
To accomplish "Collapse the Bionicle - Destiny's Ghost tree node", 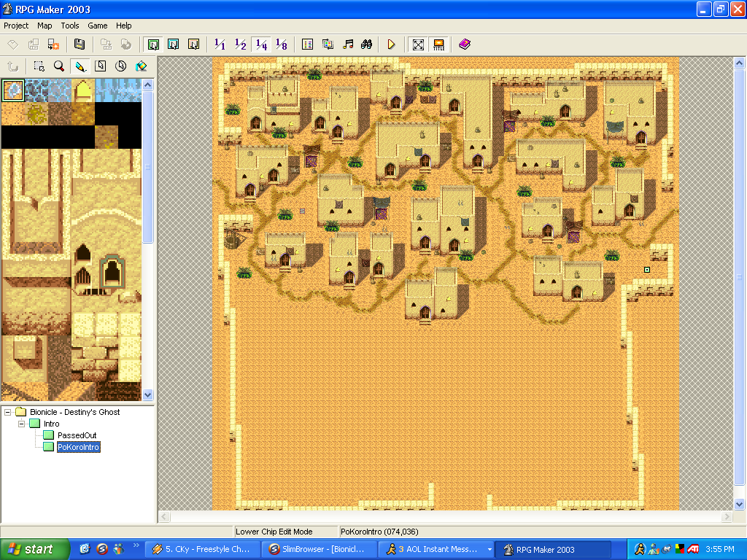I will click(x=7, y=412).
